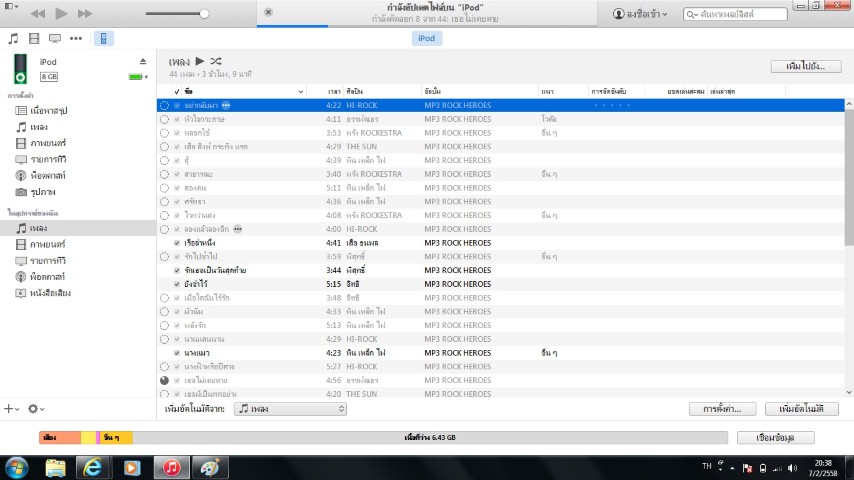Click the volume slider in the top bar
Screen dimensions: 854x480
[x=176, y=14]
